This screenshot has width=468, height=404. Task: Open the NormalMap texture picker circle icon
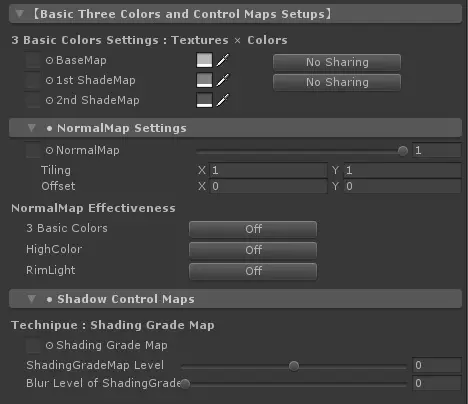pyautogui.click(x=49, y=151)
